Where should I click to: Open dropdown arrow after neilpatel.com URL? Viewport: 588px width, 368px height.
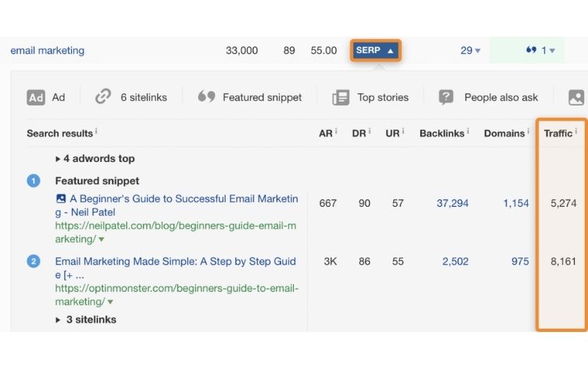pyautogui.click(x=101, y=239)
